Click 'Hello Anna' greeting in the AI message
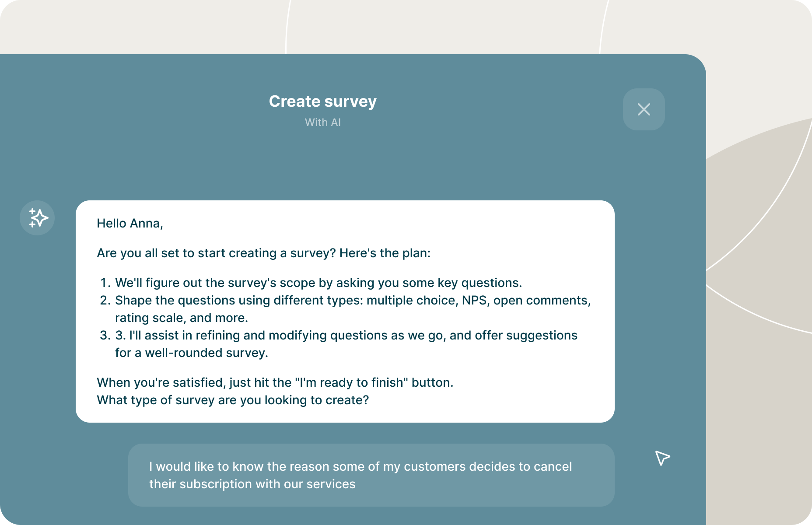Image resolution: width=812 pixels, height=525 pixels. pos(130,223)
